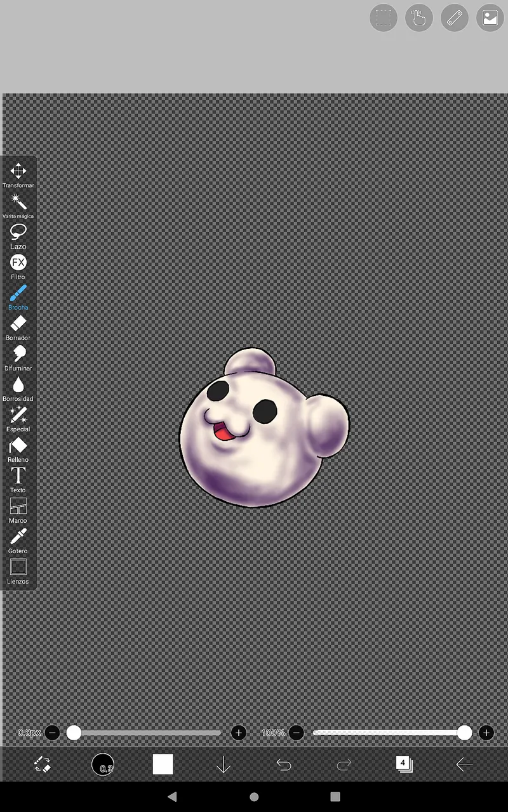Image resolution: width=508 pixels, height=812 pixels.
Task: Decrease brush size with minus button
Action: (53, 733)
